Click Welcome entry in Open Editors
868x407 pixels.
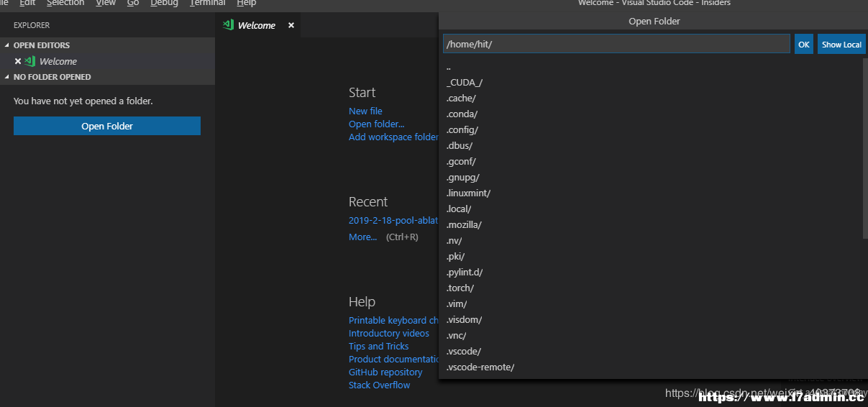click(x=107, y=61)
